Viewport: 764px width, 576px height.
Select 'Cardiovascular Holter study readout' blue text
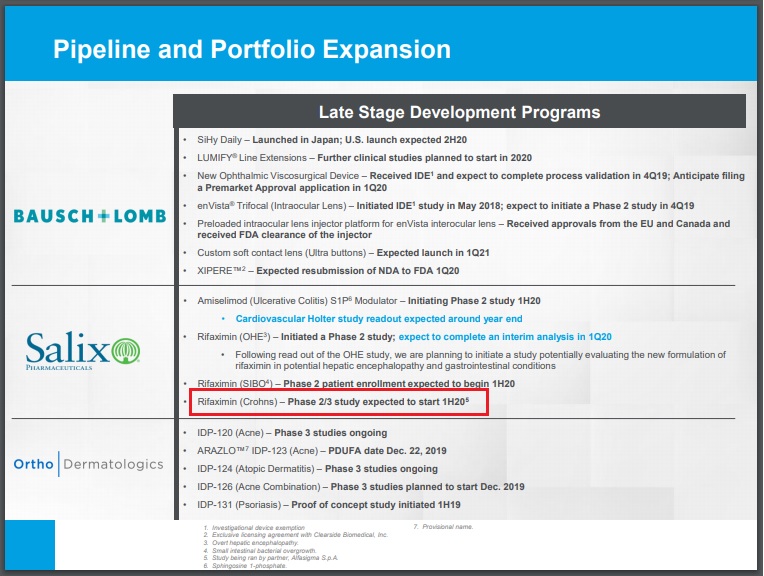379,319
